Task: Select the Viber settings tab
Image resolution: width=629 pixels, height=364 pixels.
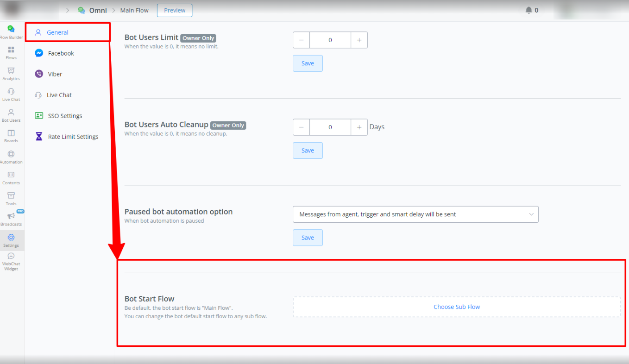Action: tap(55, 74)
